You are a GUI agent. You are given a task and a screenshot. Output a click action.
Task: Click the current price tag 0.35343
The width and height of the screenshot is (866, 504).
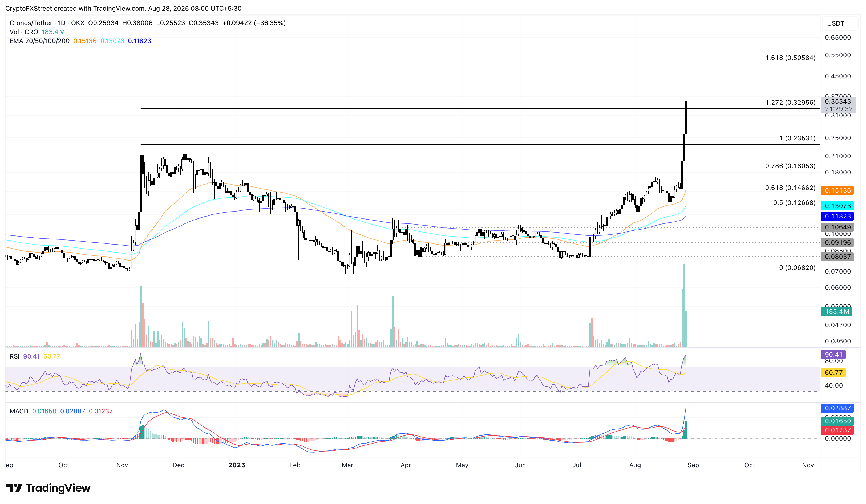(x=837, y=101)
